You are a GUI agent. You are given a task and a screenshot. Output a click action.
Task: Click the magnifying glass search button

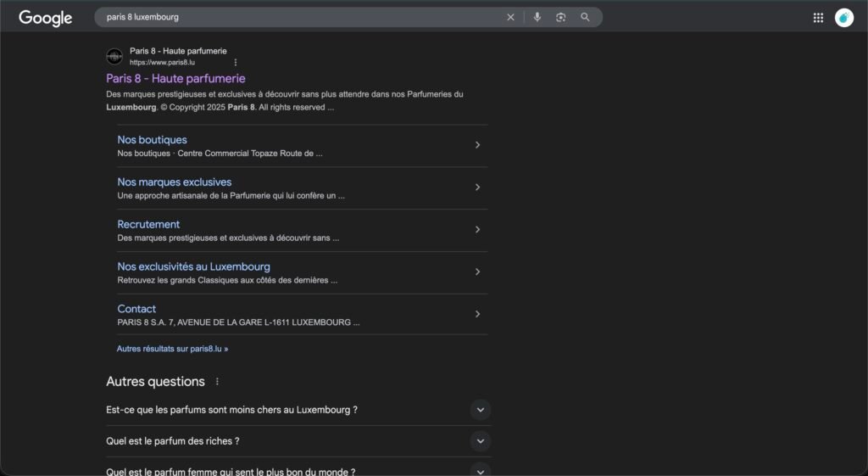585,17
